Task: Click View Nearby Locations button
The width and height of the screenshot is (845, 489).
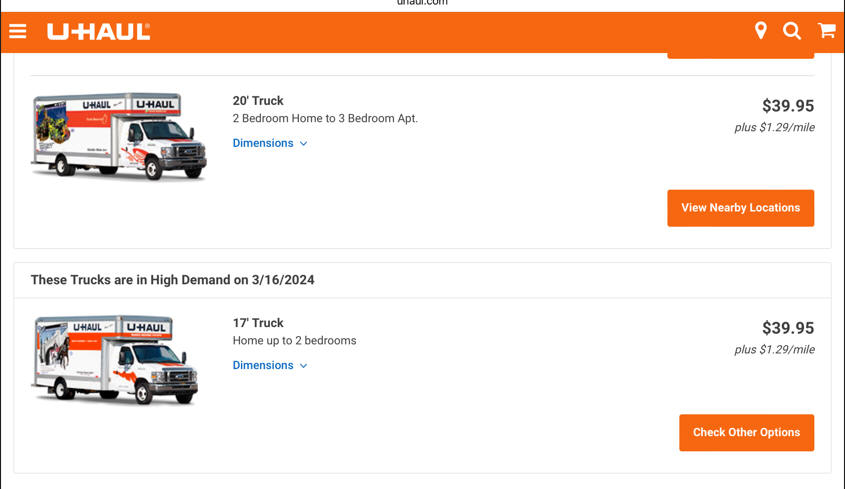Action: [740, 208]
